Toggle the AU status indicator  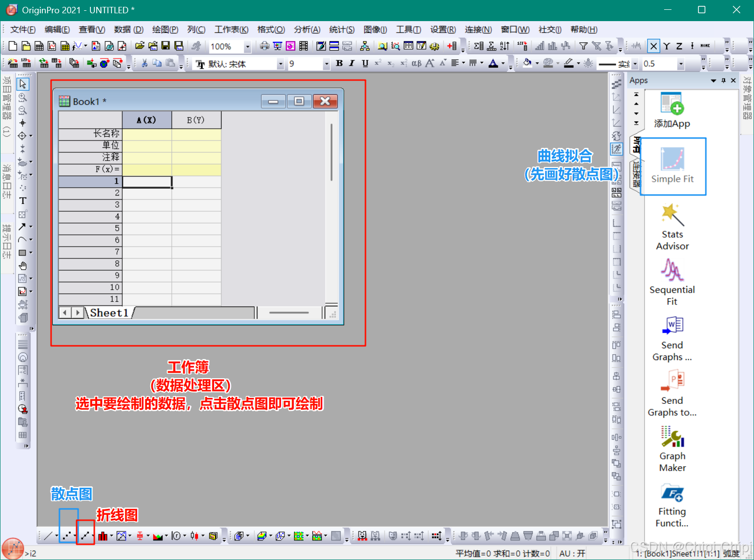coord(572,554)
